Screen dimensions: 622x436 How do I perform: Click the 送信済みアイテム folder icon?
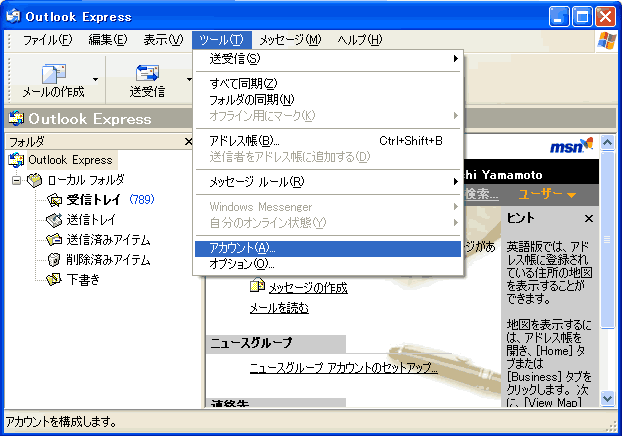click(54, 240)
